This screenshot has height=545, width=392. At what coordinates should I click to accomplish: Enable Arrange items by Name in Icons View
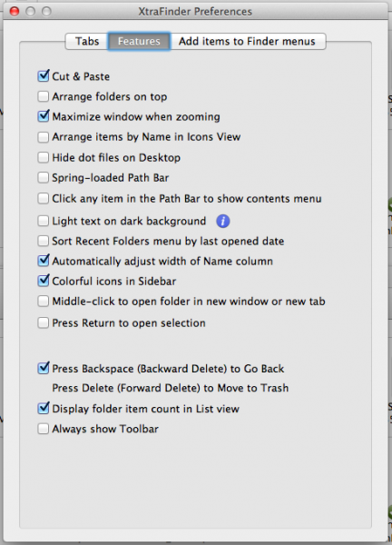pos(43,136)
